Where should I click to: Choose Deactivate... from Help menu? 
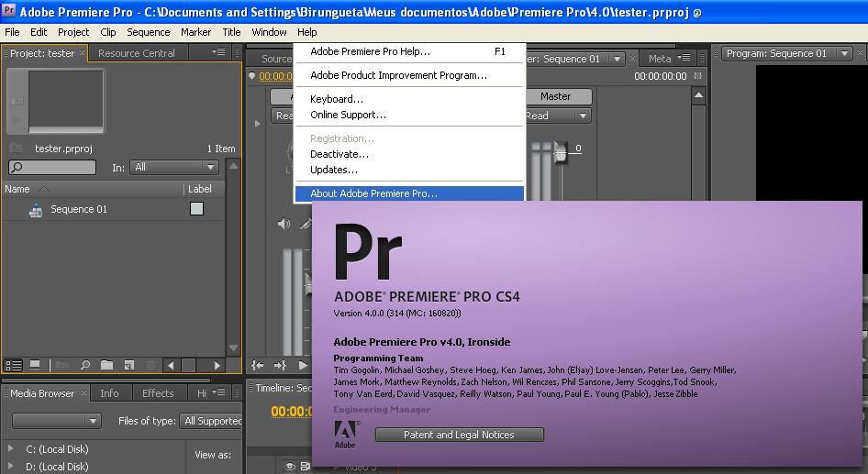[409, 154]
